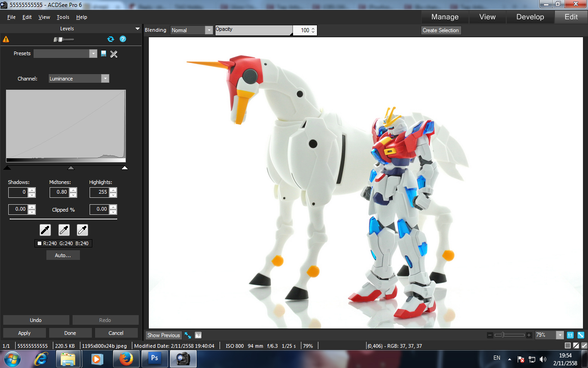This screenshot has height=368, width=588.
Task: Select the white point eyedropper
Action: [82, 230]
